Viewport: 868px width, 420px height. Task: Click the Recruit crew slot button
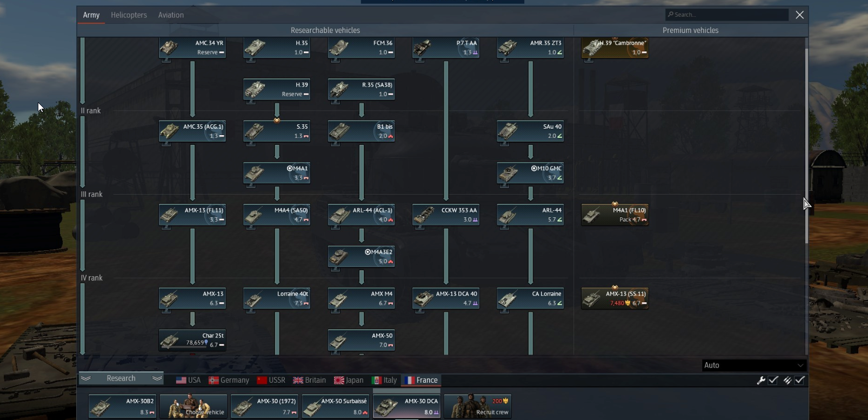478,406
